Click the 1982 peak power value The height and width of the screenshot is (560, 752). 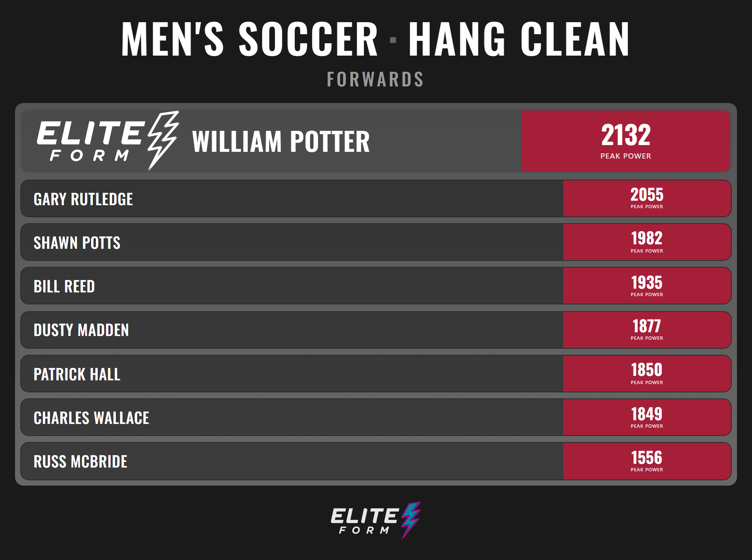647,238
